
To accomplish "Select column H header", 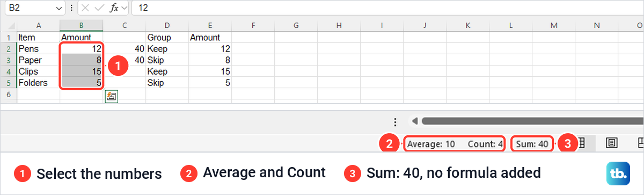I will pyautogui.click(x=339, y=26).
